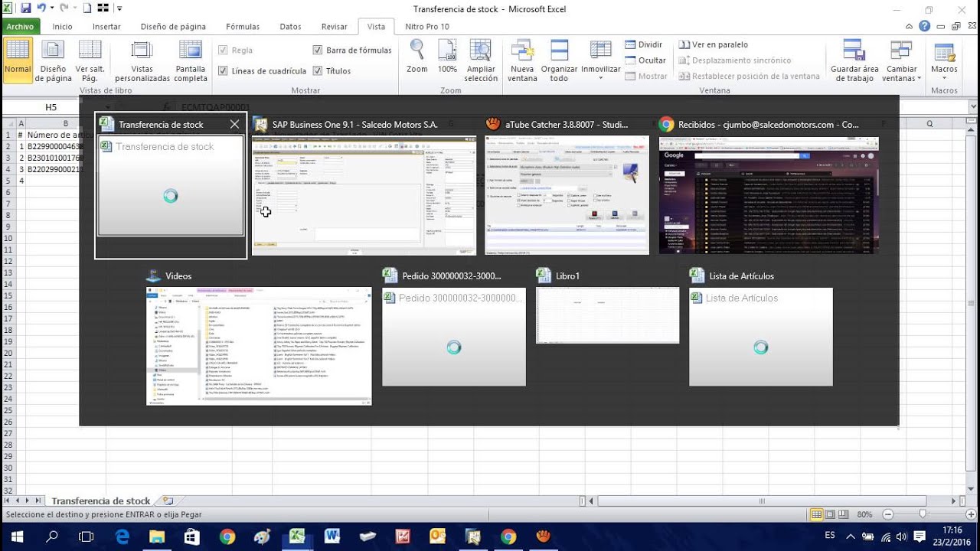
Task: Select the Normal view button
Action: (18, 60)
